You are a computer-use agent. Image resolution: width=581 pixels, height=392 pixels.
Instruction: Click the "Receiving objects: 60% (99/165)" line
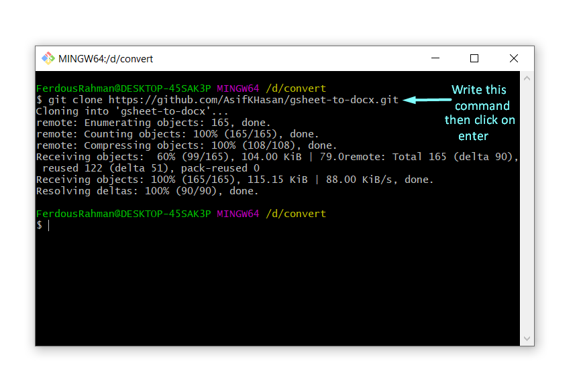click(277, 157)
